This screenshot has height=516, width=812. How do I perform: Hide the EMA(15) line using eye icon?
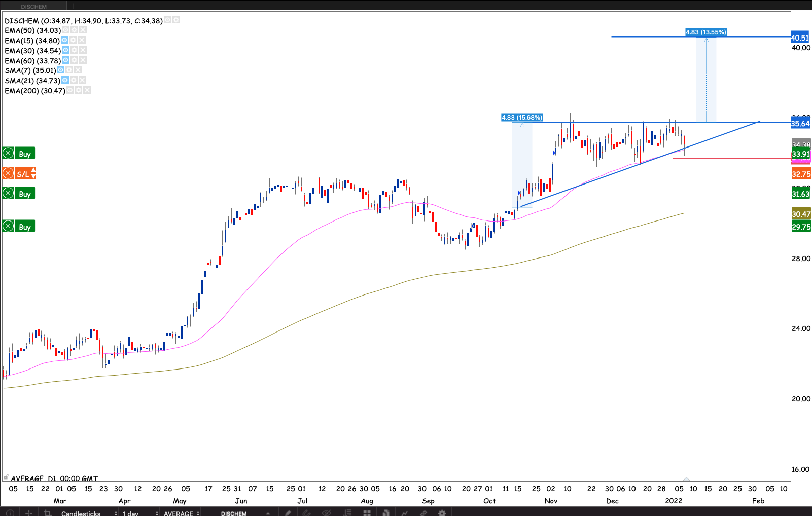tap(64, 40)
